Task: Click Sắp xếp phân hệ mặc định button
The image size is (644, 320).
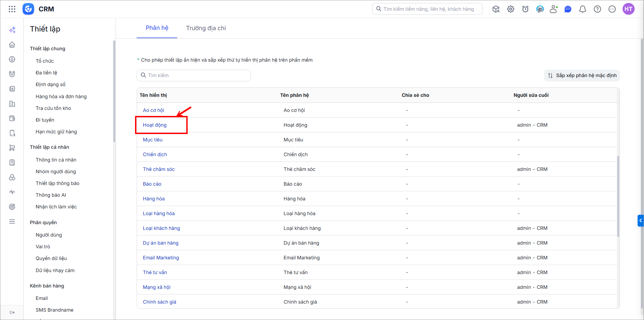Action: [x=582, y=75]
